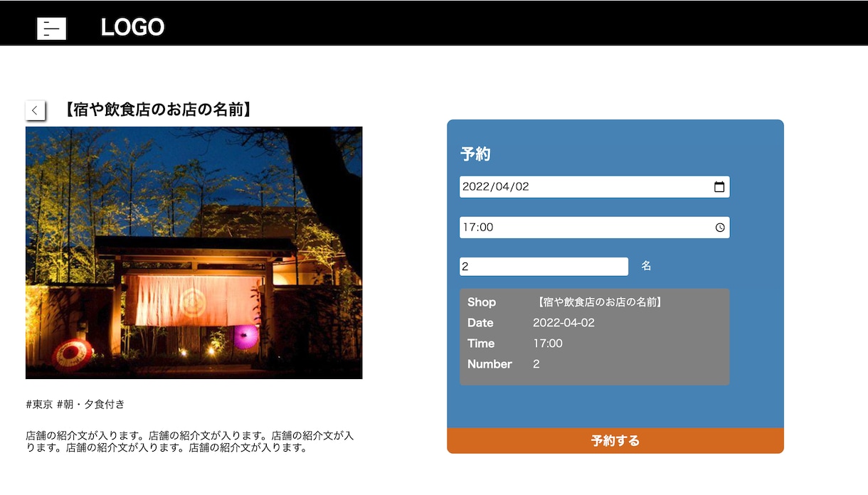Go back using the left chevron button

(x=35, y=110)
